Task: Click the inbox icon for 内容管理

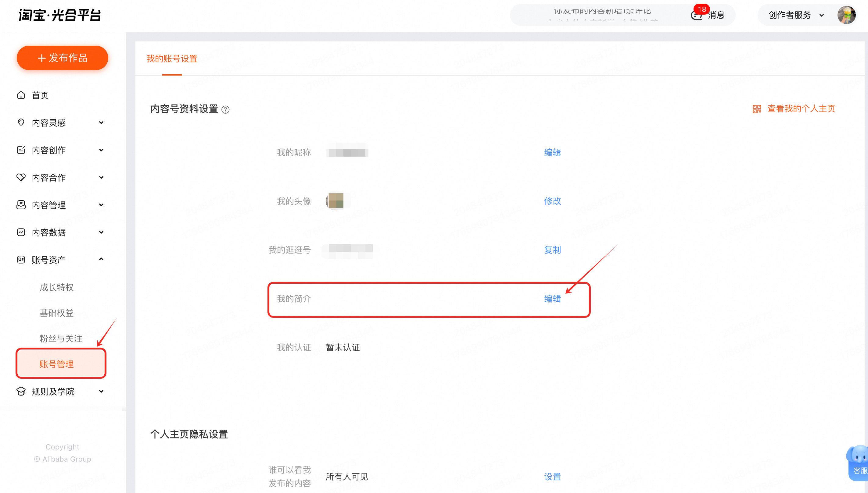Action: [21, 205]
